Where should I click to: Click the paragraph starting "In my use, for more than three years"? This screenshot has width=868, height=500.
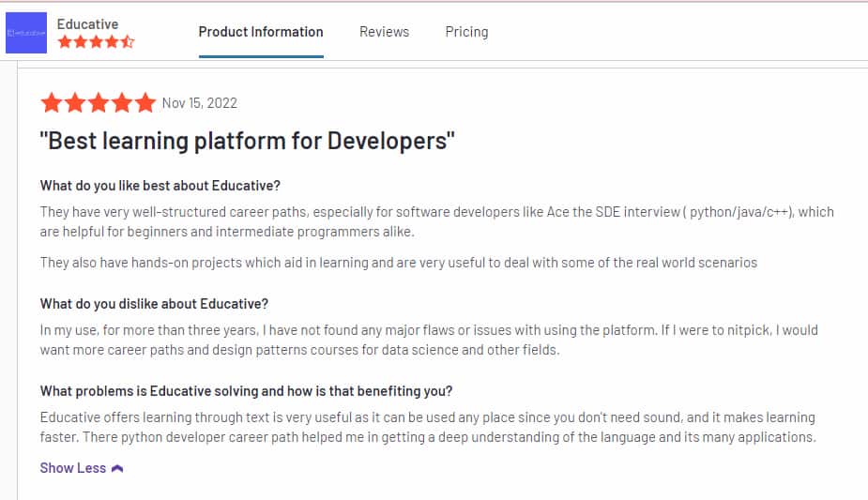point(429,341)
